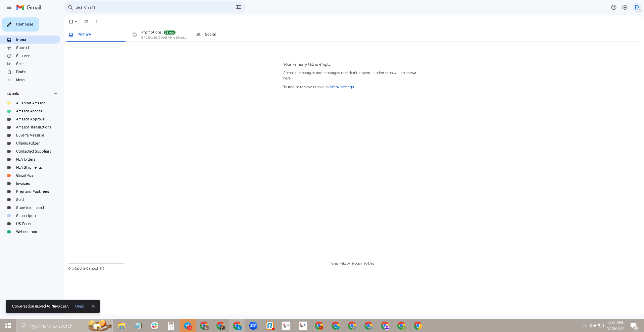Click the green Webstaurant label color
The image size is (644, 332).
pos(9,232)
